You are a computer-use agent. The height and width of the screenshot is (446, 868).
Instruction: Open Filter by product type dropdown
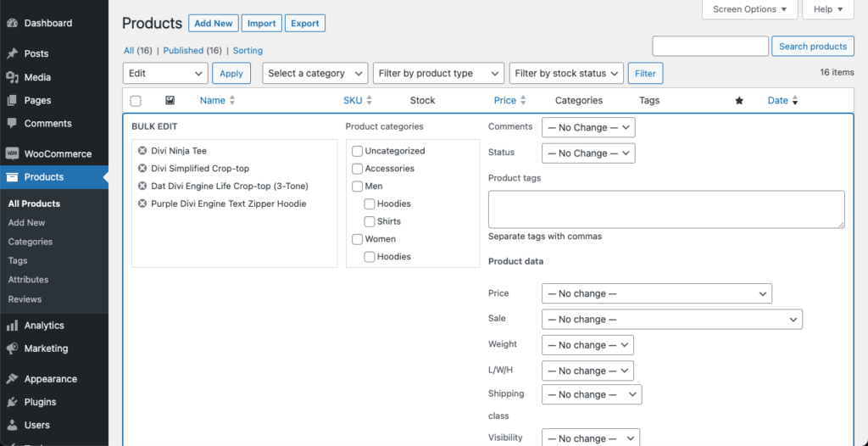pyautogui.click(x=439, y=73)
